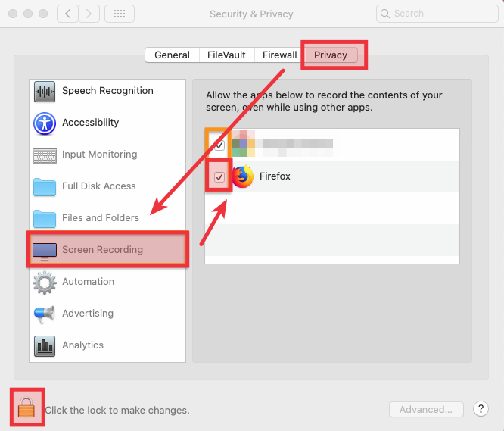Click the Full Disk Access folder icon
Viewport: 504px width, 431px height.
[x=45, y=187]
